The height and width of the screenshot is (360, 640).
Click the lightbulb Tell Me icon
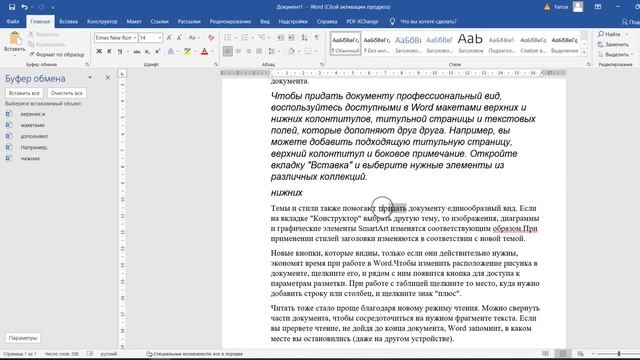pos(392,21)
